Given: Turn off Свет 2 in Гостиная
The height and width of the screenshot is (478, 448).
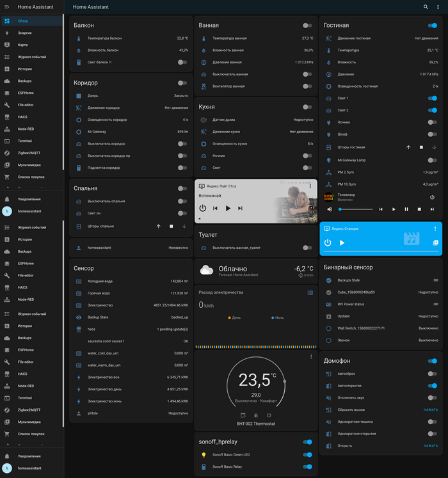Looking at the screenshot, I should [x=433, y=110].
